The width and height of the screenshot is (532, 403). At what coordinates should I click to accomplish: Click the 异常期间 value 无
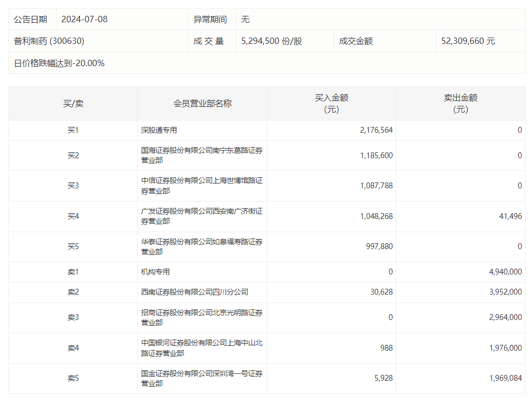244,19
